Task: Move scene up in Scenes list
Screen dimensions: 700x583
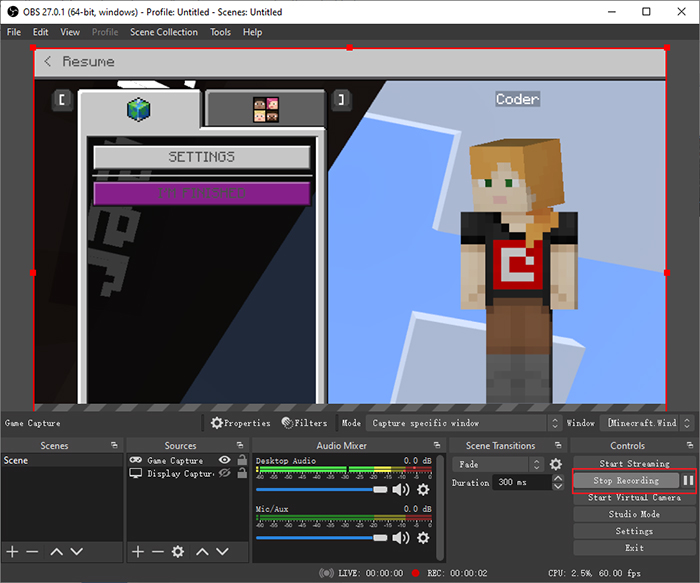Action: (x=56, y=552)
